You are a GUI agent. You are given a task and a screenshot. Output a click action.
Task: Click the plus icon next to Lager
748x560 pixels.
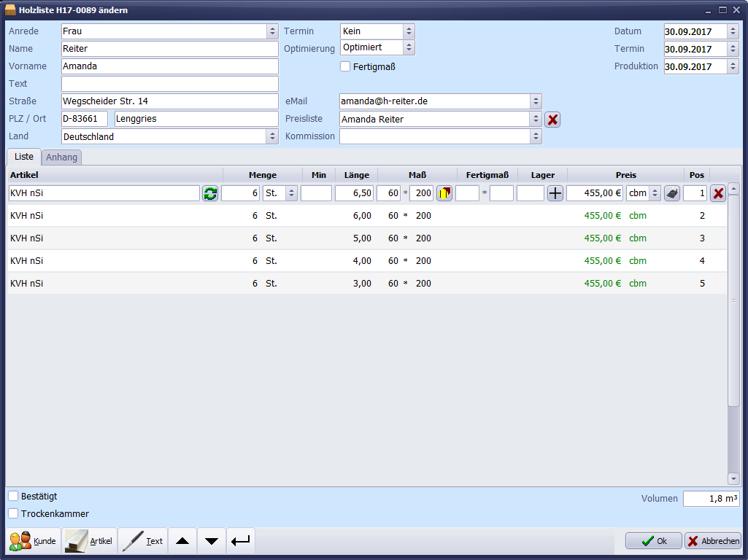point(555,193)
